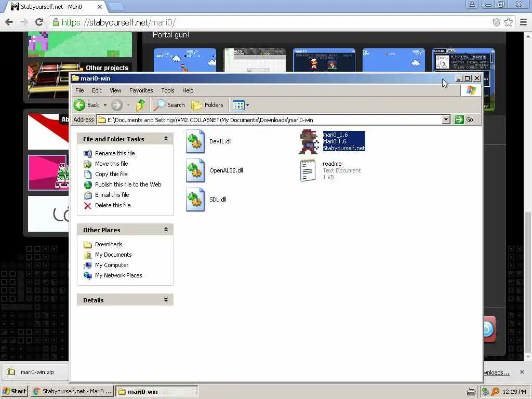Expand the Details panel
The width and height of the screenshot is (532, 399).
tap(166, 300)
